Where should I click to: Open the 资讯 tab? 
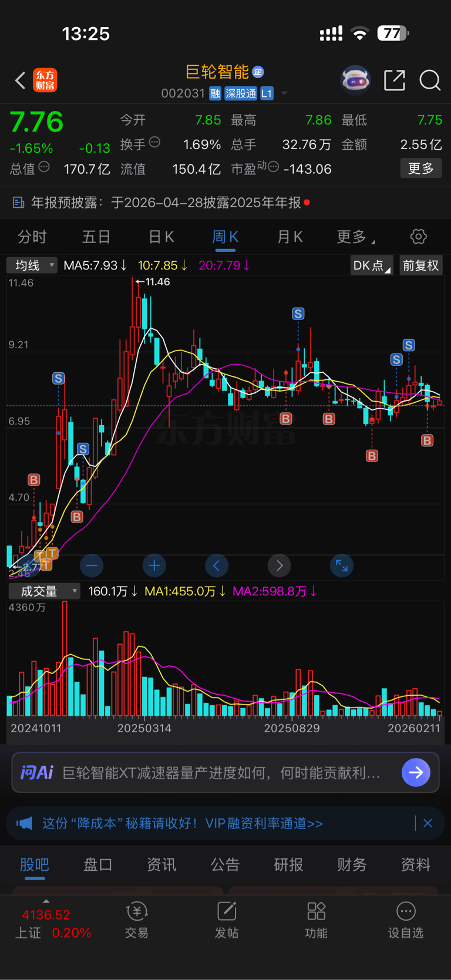(161, 864)
